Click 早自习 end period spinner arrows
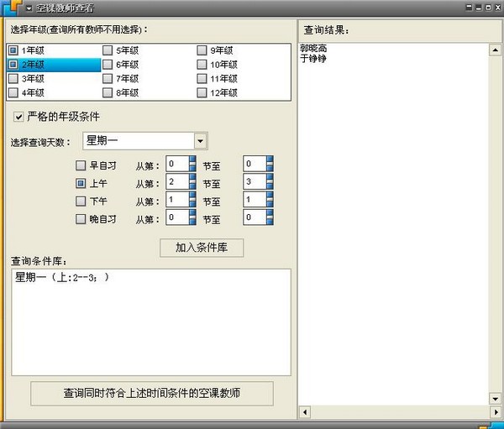504x429 pixels. [270, 164]
